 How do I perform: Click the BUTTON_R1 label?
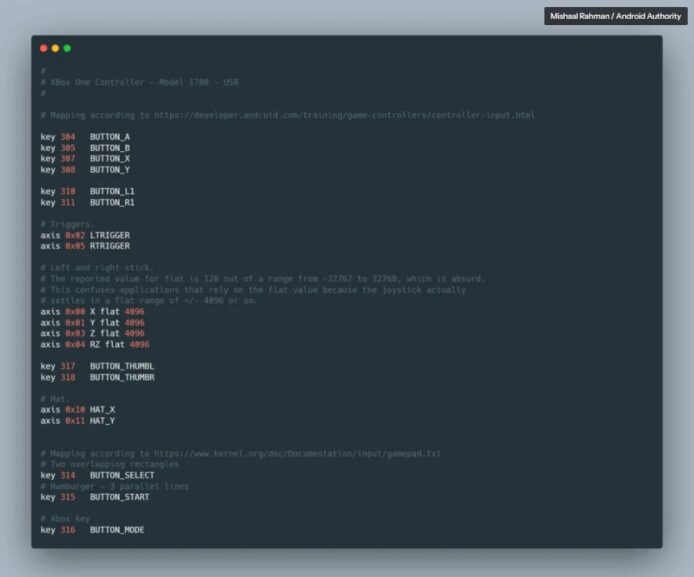[x=112, y=202]
